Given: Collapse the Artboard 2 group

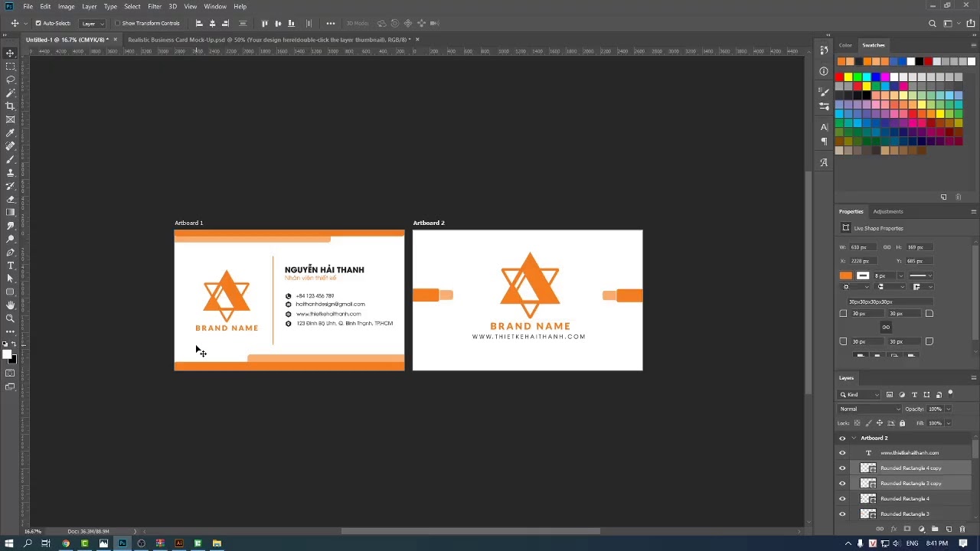Looking at the screenshot, I should point(854,439).
